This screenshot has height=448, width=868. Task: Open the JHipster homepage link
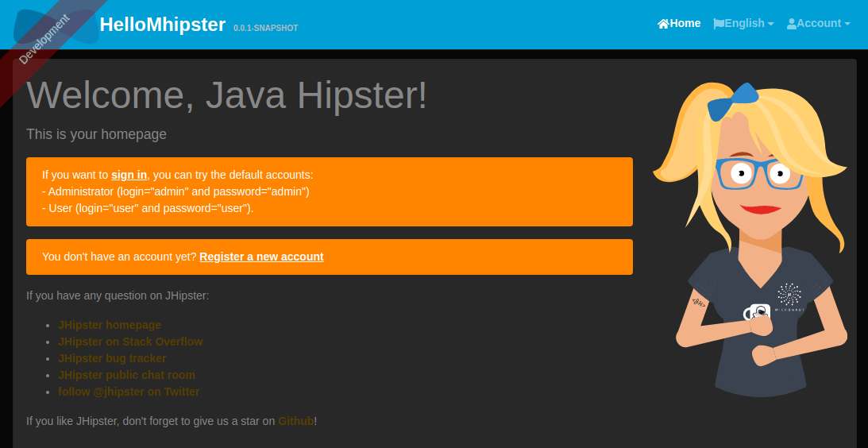point(110,325)
